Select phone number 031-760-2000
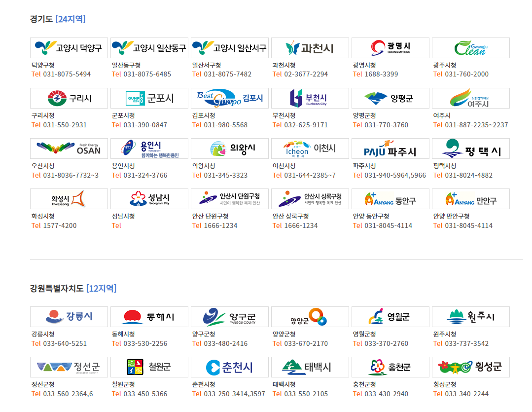 [467, 75]
